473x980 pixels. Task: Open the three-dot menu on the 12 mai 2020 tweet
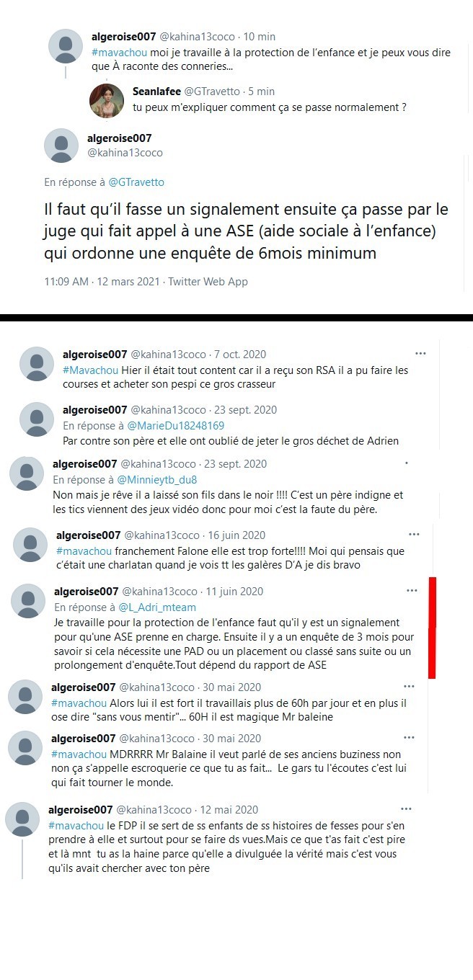pos(406,809)
